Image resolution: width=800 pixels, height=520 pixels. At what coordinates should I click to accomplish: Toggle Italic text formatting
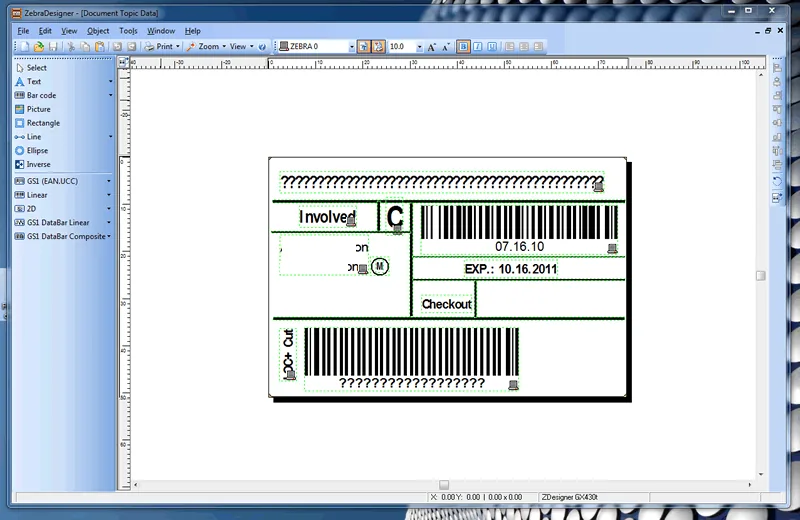(x=478, y=46)
